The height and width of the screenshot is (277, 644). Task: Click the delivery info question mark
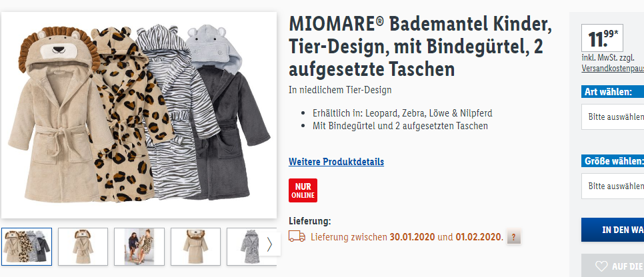point(514,237)
